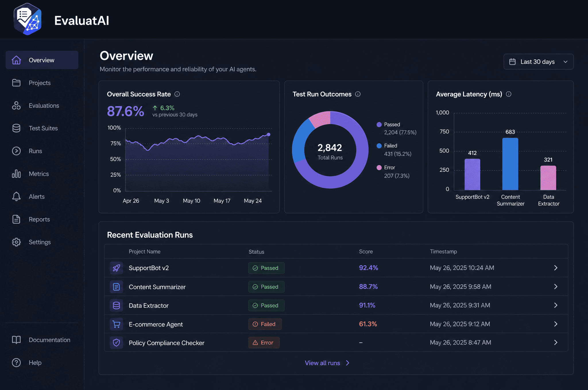The width and height of the screenshot is (588, 390).
Task: Click the E-commerce Agent cart icon
Action: click(x=116, y=324)
